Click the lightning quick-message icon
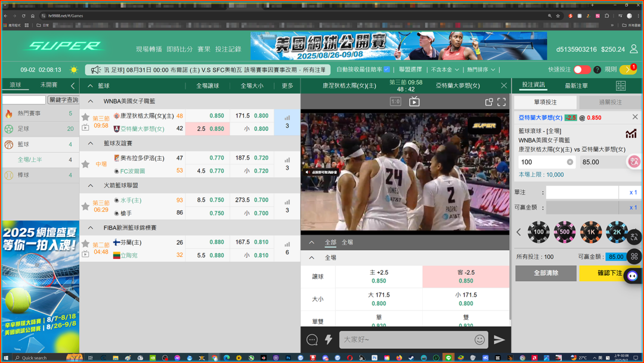 [x=329, y=340]
